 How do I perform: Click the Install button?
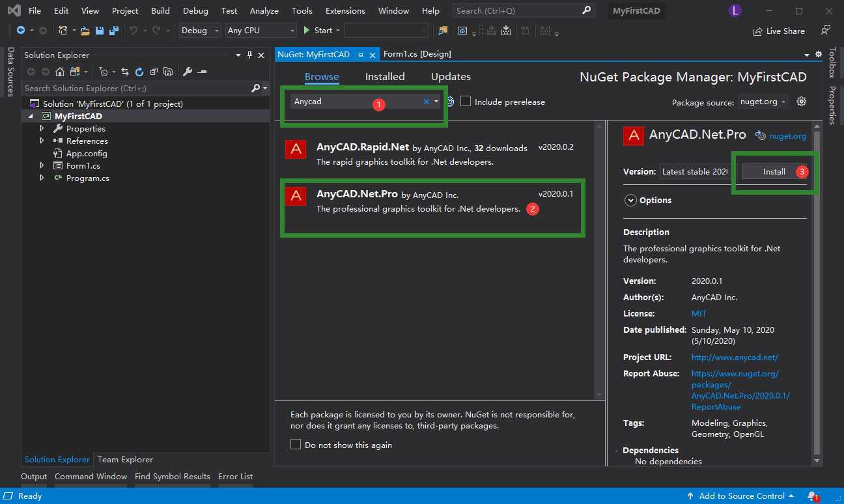pos(774,172)
